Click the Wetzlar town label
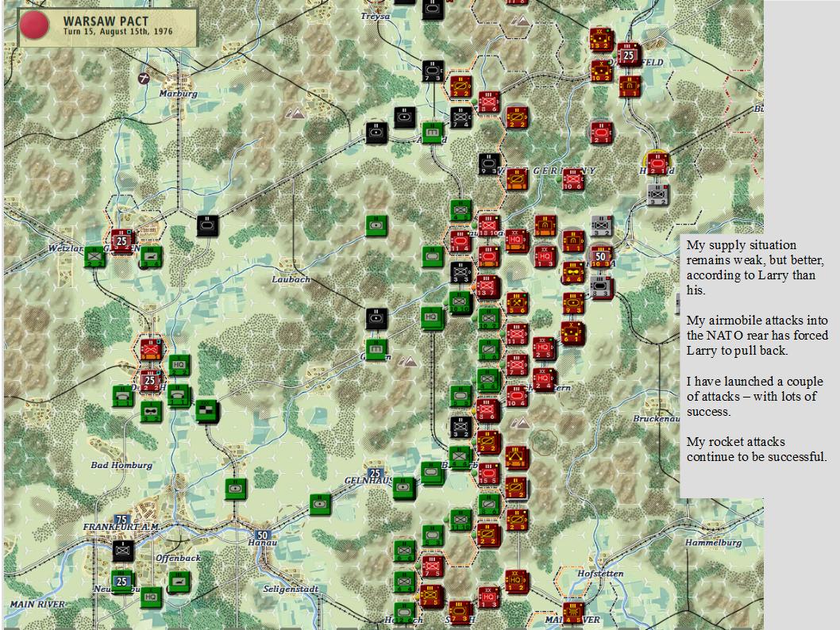The width and height of the screenshot is (840, 630). [66, 248]
